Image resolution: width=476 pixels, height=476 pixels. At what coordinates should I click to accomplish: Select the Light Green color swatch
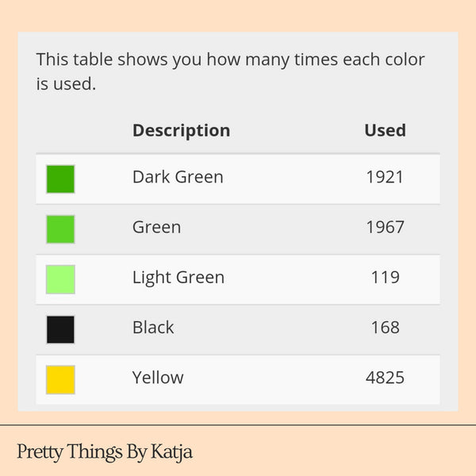60,278
